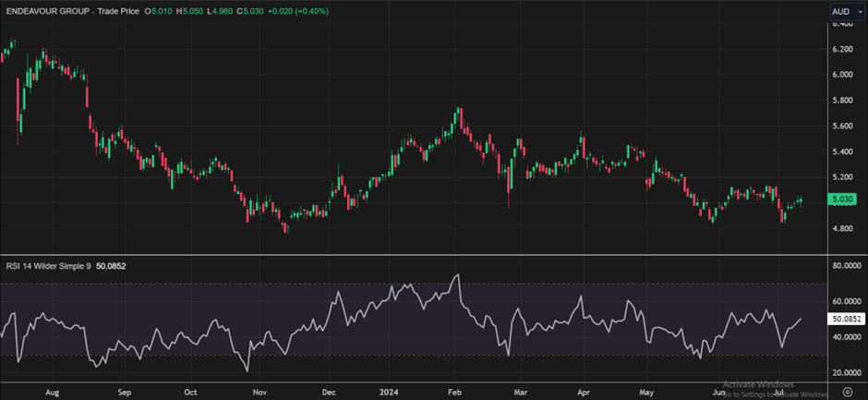Viewport: 868px width, 400px height.
Task: Open the AUD currency dropdown
Action: (x=847, y=11)
